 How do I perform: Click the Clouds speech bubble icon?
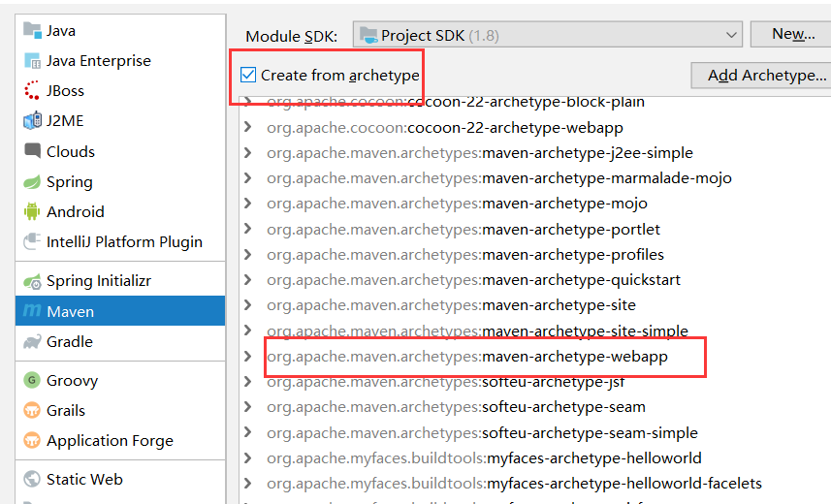tap(32, 151)
